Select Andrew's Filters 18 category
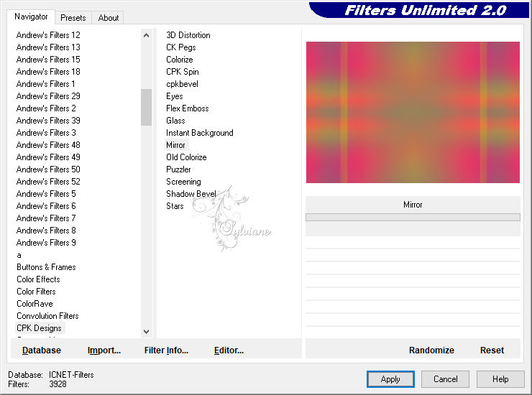The height and width of the screenshot is (395, 532). click(48, 72)
